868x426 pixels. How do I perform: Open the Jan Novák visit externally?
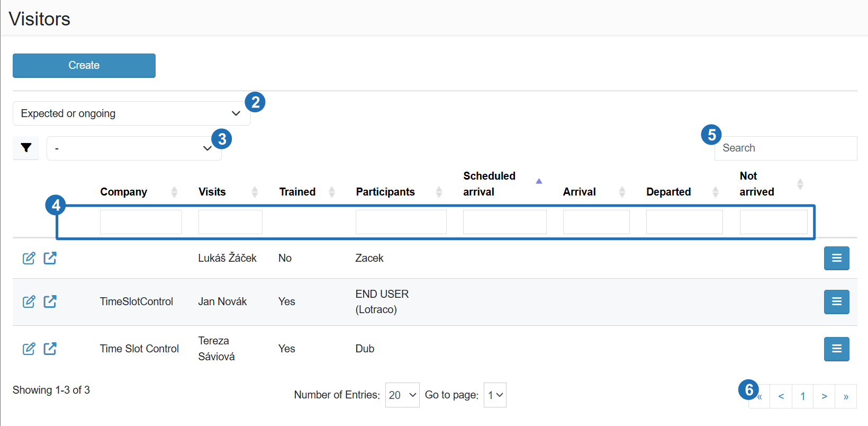point(50,301)
